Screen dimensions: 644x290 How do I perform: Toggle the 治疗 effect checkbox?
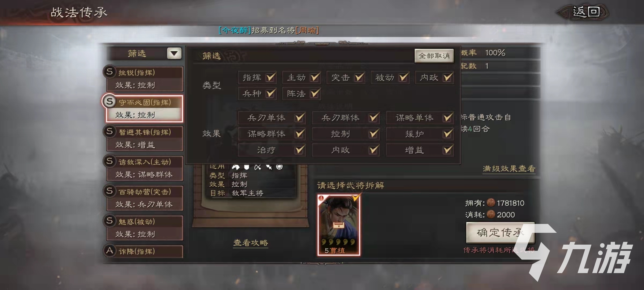[299, 150]
